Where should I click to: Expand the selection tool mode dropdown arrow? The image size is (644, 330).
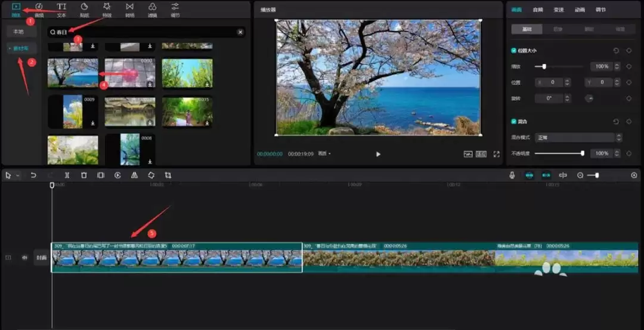(x=18, y=175)
